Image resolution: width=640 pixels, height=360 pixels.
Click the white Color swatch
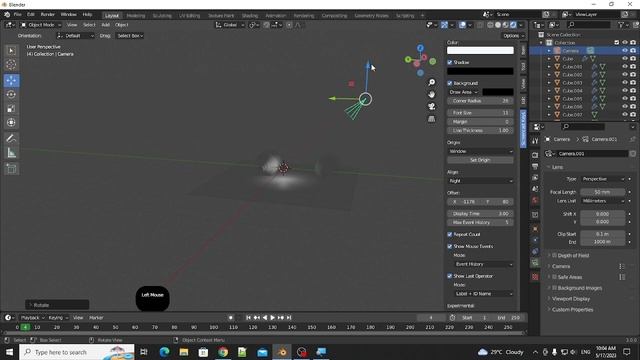tap(480, 50)
